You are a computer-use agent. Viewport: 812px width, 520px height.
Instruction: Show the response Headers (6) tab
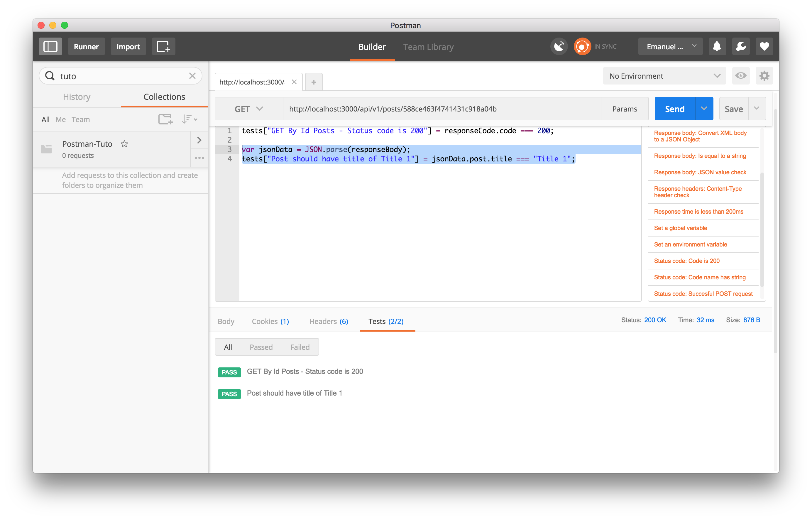pos(329,321)
